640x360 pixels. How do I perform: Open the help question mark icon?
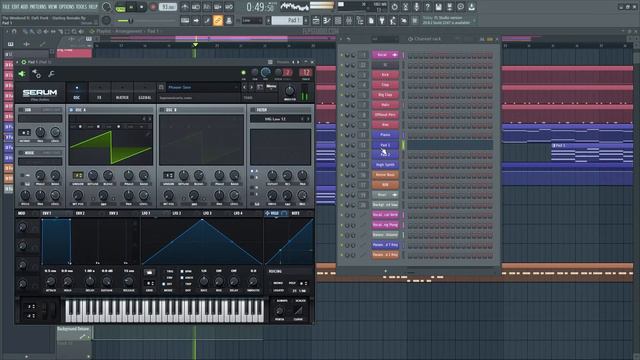click(x=427, y=7)
